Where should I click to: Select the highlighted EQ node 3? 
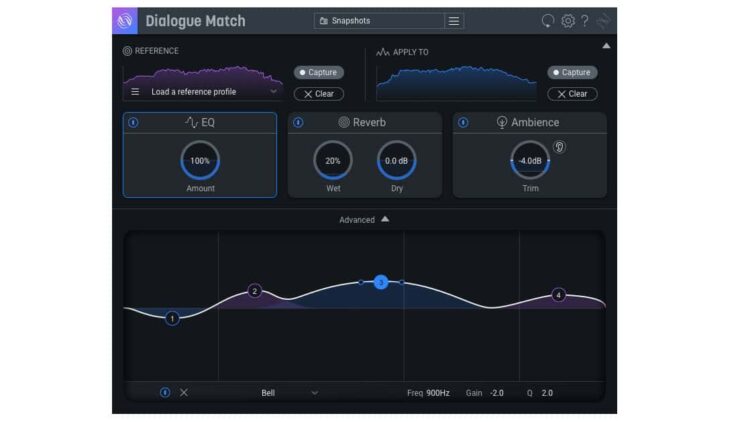381,282
